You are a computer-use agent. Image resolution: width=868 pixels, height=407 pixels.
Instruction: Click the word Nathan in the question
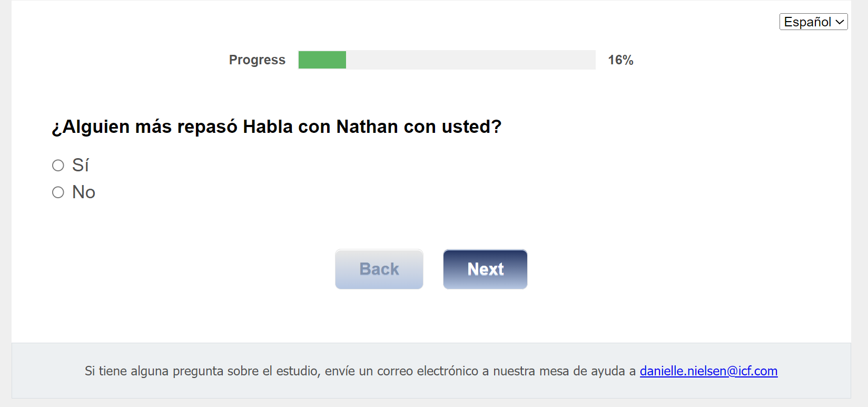pyautogui.click(x=367, y=127)
